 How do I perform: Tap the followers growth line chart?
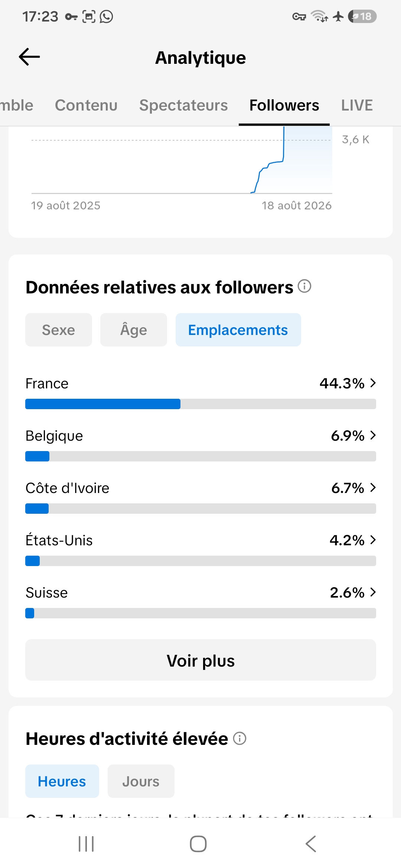click(182, 160)
